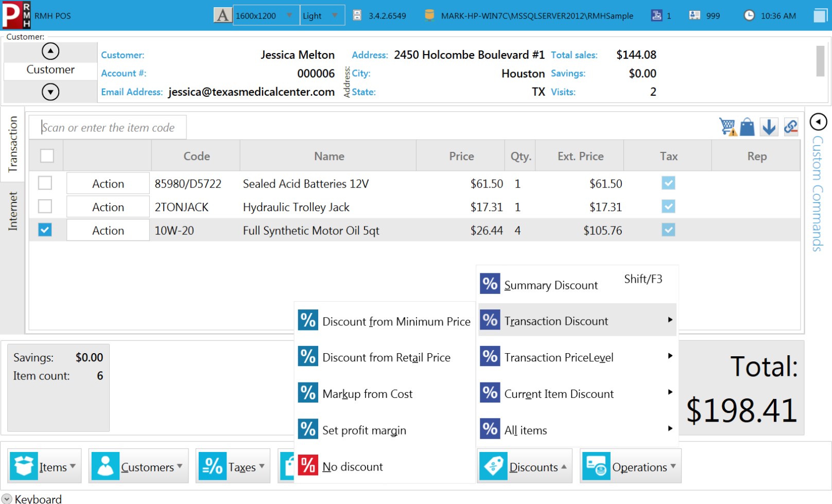Click Action button for Hydraulic Trolley Jack
Image resolution: width=832 pixels, height=504 pixels.
108,207
